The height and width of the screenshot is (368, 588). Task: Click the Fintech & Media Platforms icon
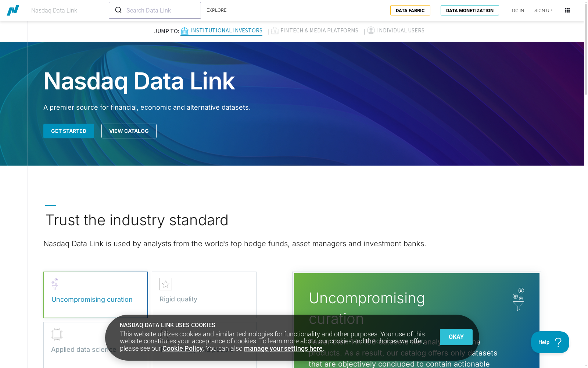pos(275,31)
